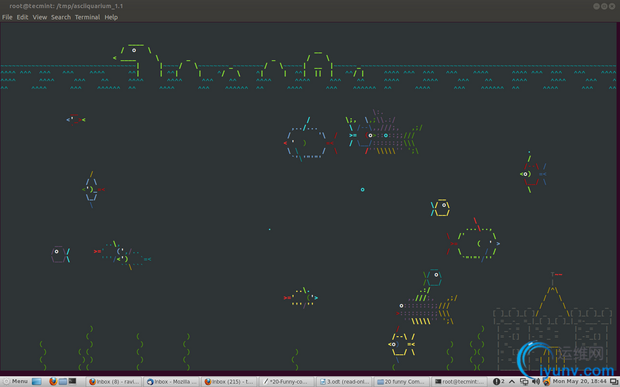Switch to the 20 funny Com... folder window
The image size is (620, 387).
click(x=402, y=381)
